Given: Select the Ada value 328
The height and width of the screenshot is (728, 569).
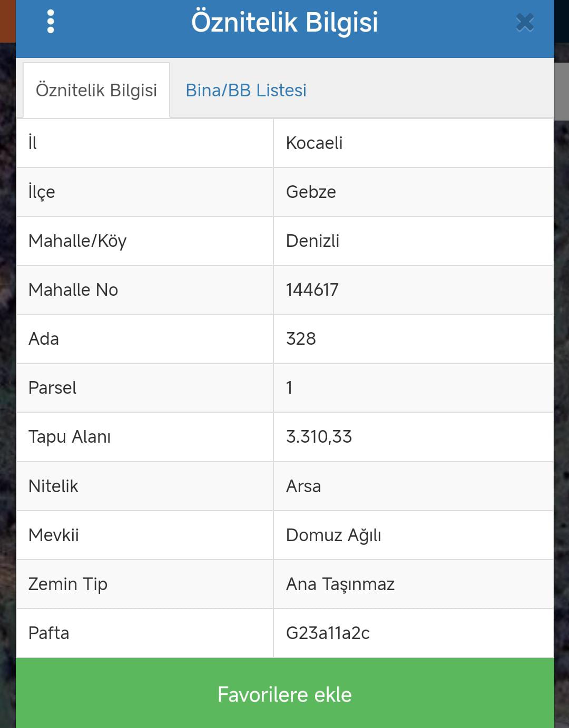Looking at the screenshot, I should (x=301, y=338).
